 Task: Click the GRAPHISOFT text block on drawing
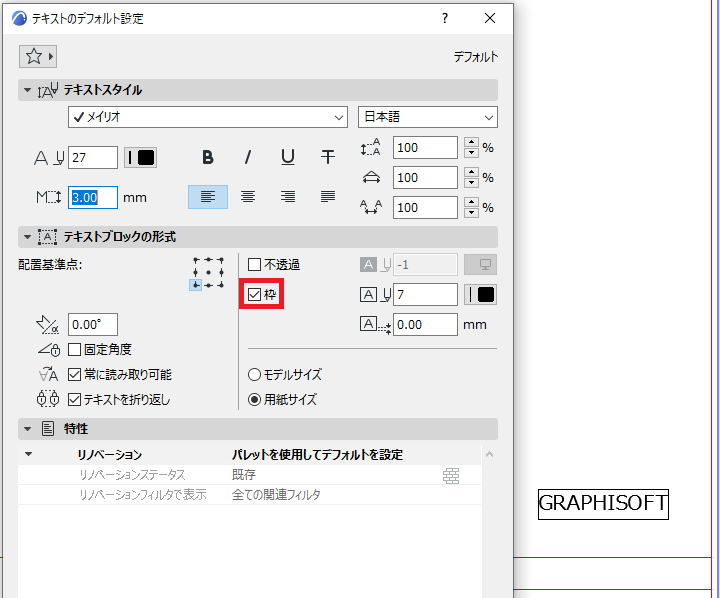click(x=603, y=504)
